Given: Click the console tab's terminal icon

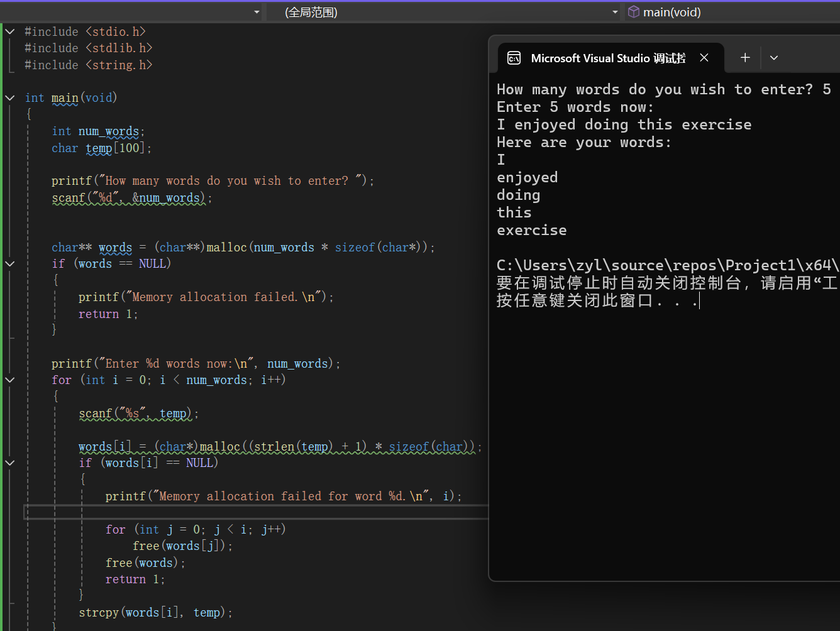Looking at the screenshot, I should coord(514,58).
